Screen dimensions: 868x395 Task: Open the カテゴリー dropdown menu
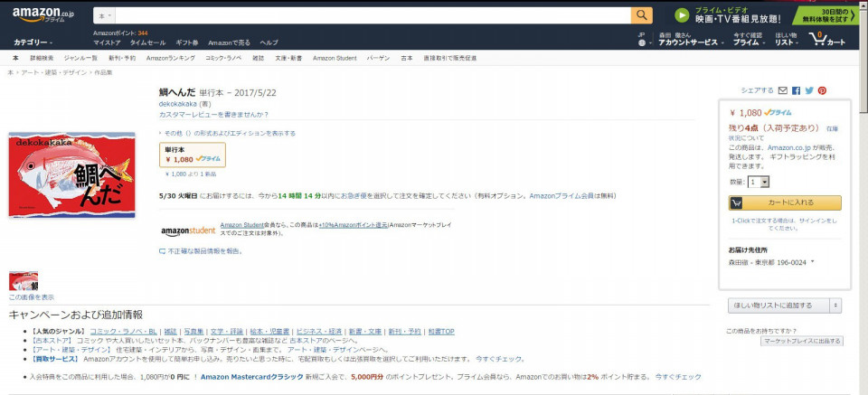click(x=33, y=42)
